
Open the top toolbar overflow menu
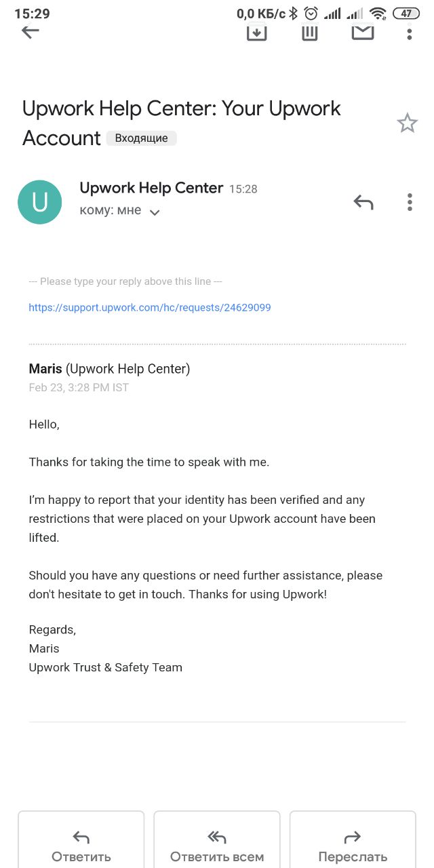pos(409,31)
